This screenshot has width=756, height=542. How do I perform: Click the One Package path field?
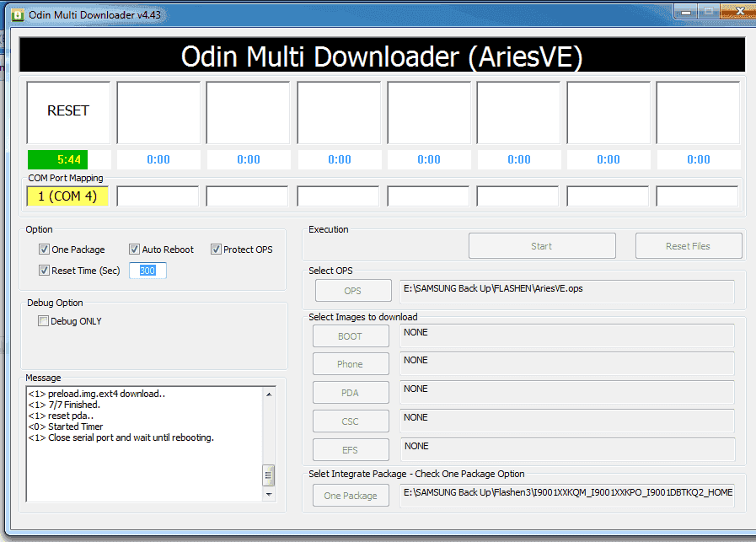click(x=567, y=496)
